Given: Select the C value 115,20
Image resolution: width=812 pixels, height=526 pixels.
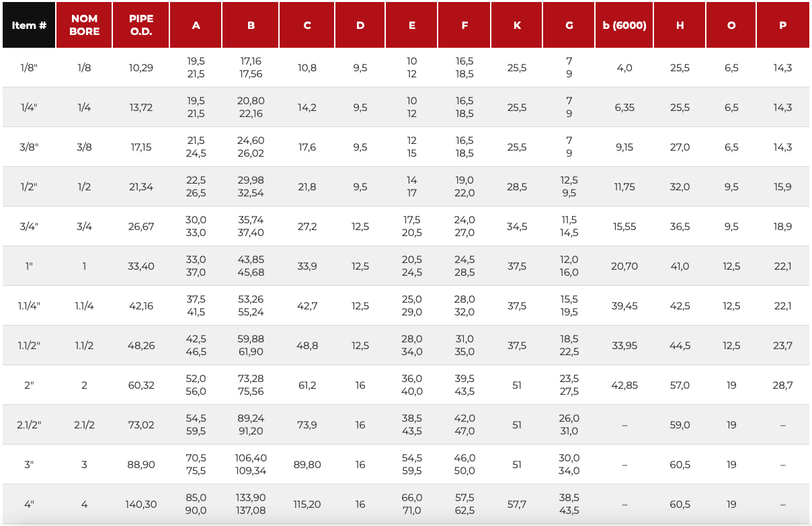Looking at the screenshot, I should [307, 504].
